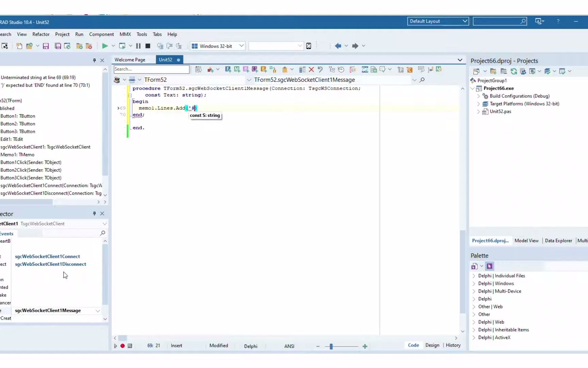Open the Tools menu
This screenshot has width=588, height=368.
click(142, 34)
